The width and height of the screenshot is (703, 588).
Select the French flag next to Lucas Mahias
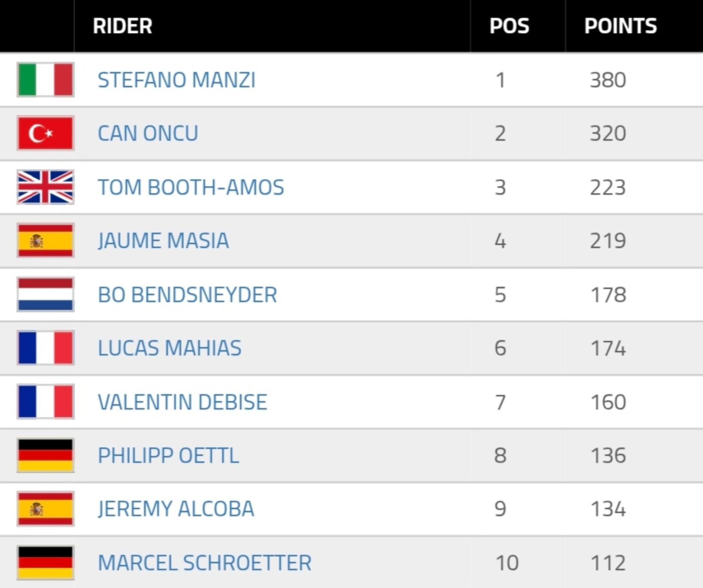coord(45,348)
